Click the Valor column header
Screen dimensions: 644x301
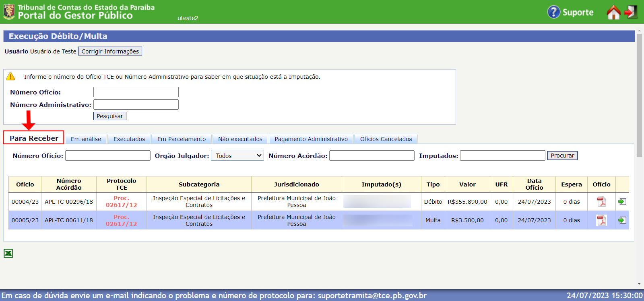(x=467, y=184)
